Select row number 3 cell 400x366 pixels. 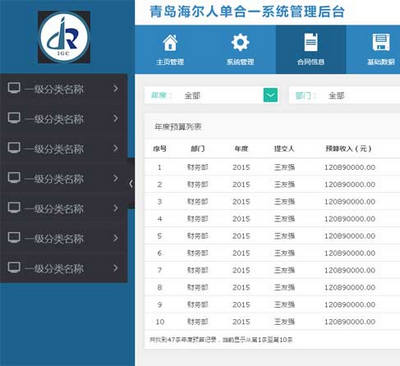tap(159, 202)
